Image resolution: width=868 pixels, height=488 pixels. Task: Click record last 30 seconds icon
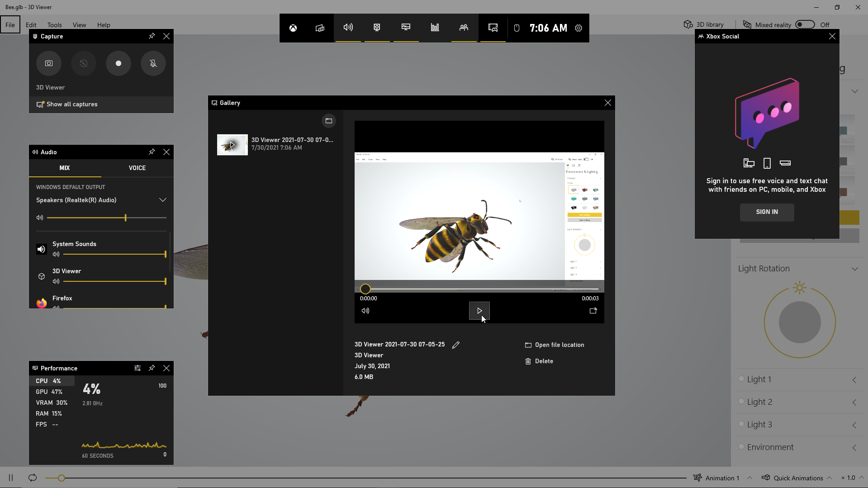tap(84, 63)
